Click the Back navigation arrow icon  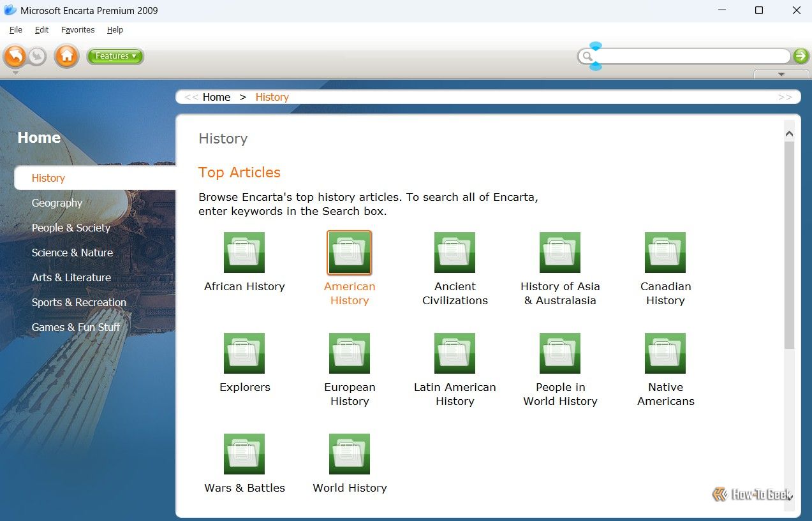[x=15, y=56]
